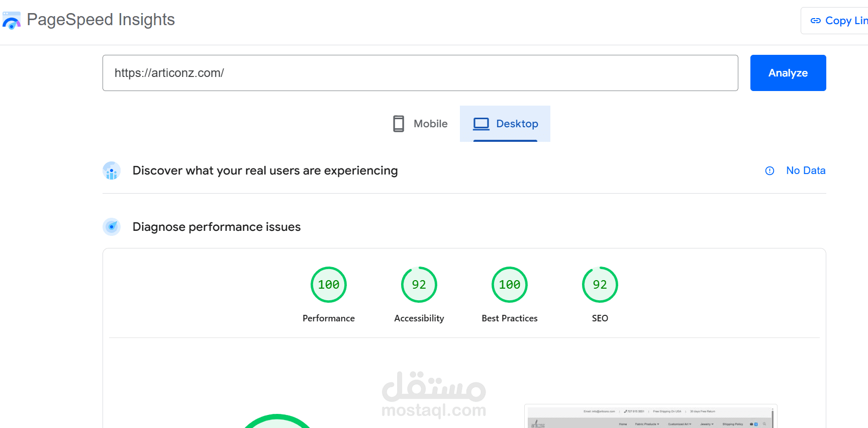Click the PageSpeed Insights logo icon
Image resolution: width=868 pixels, height=428 pixels.
pos(12,20)
